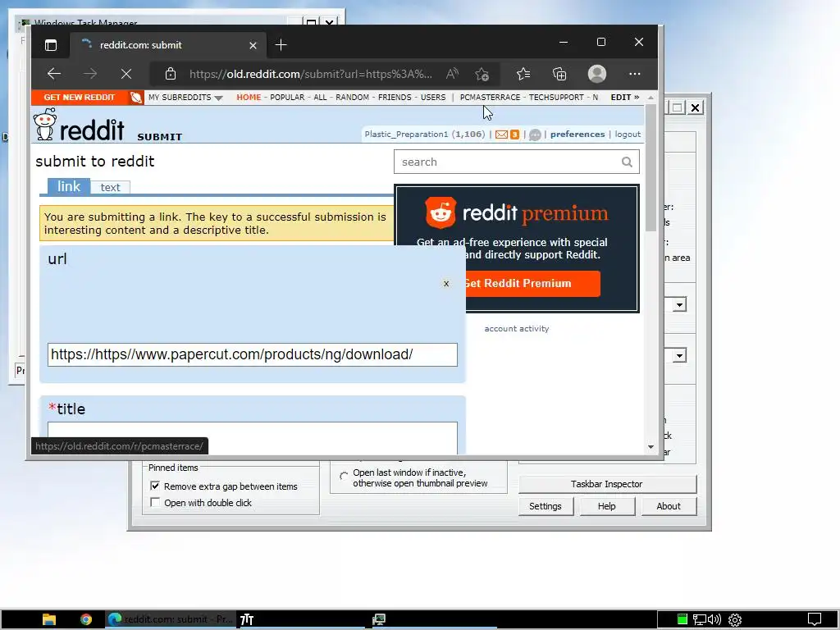This screenshot has width=840, height=630.
Task: Add page to favorites star icon
Action: point(482,74)
